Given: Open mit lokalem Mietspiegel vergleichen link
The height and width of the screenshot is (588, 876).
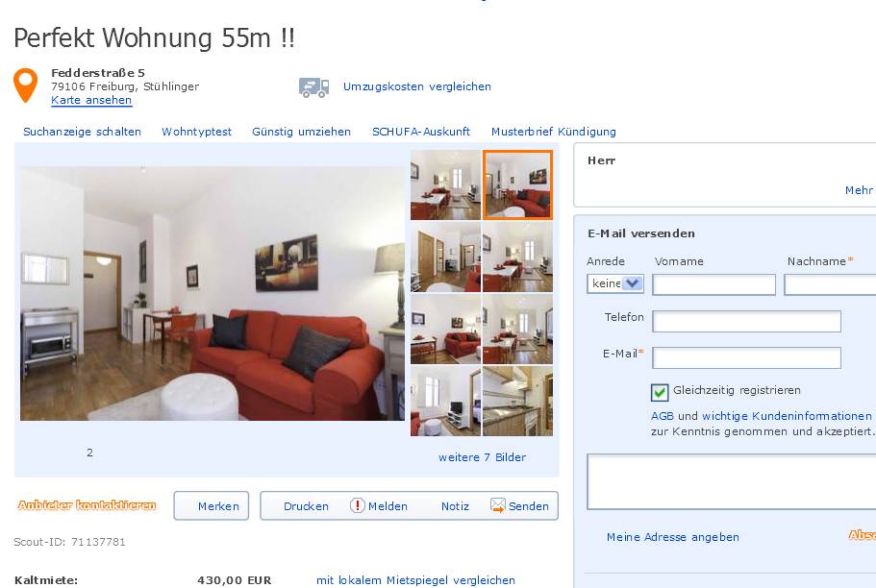Looking at the screenshot, I should click(x=415, y=580).
